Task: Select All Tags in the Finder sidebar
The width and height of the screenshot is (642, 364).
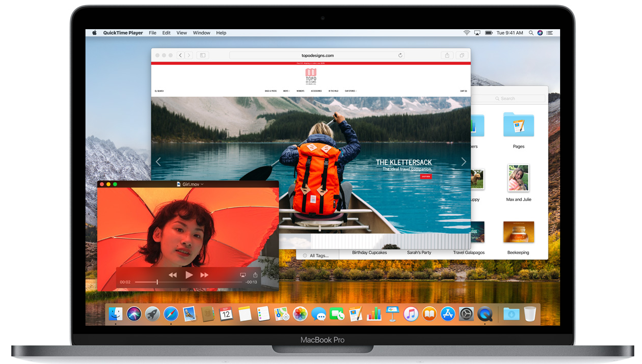Action: 316,256
